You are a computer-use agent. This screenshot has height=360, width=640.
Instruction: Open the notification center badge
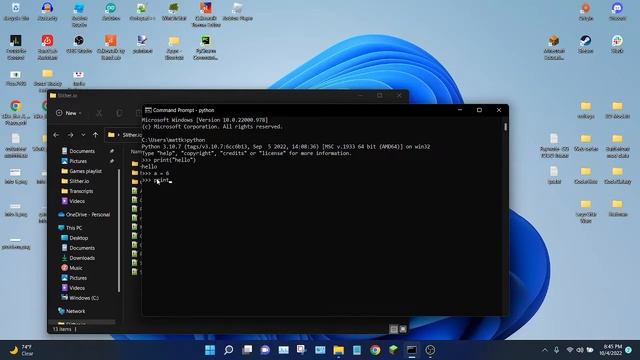click(x=629, y=350)
